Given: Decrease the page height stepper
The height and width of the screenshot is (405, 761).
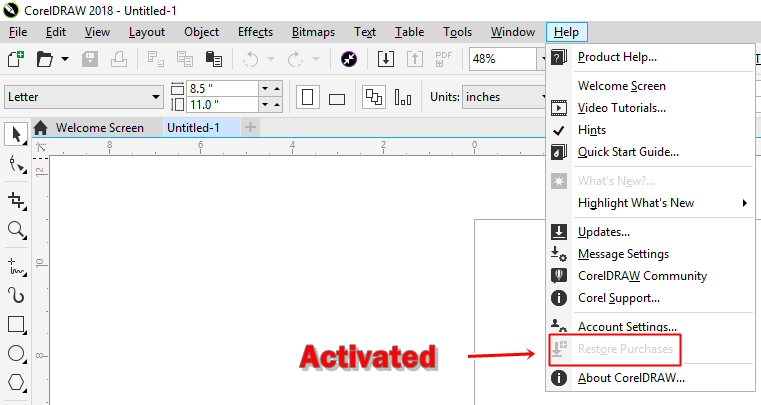Looking at the screenshot, I should pyautogui.click(x=265, y=104).
